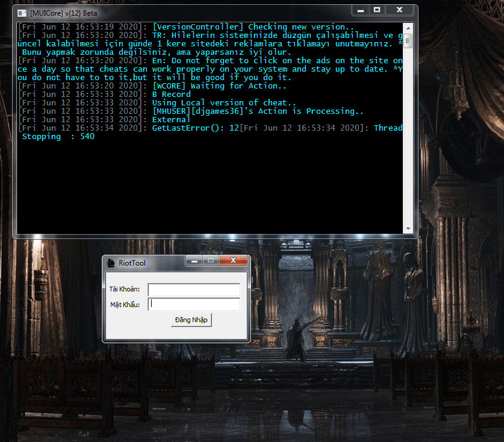
Task: Close the RiotTool window
Action: pos(234,260)
